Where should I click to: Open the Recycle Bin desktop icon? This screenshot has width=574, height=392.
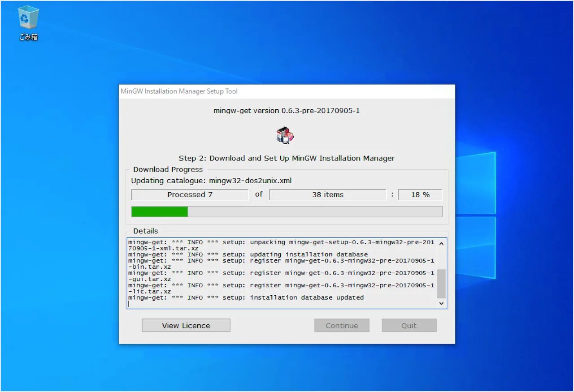point(28,24)
